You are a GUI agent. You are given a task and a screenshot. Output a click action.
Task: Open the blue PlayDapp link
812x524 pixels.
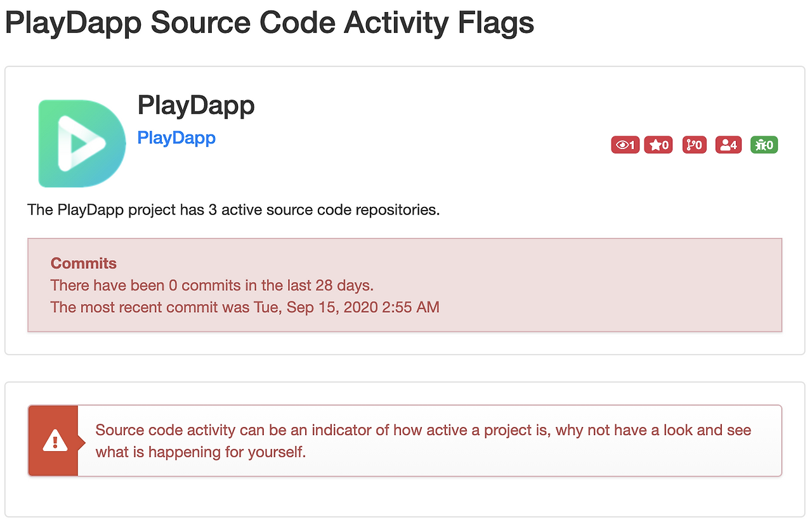click(x=176, y=138)
